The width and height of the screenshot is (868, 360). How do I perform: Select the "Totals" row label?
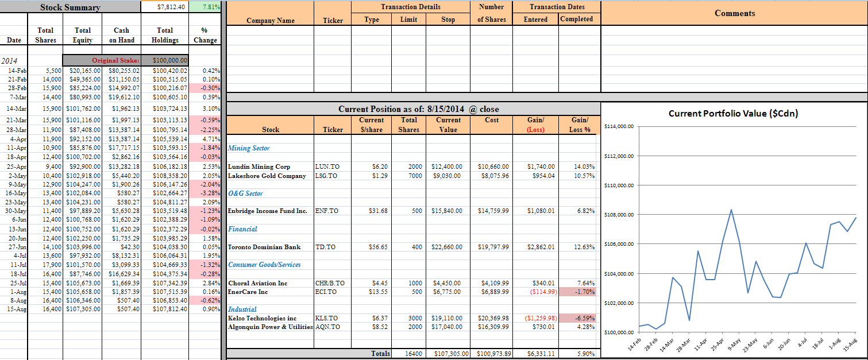pyautogui.click(x=381, y=354)
